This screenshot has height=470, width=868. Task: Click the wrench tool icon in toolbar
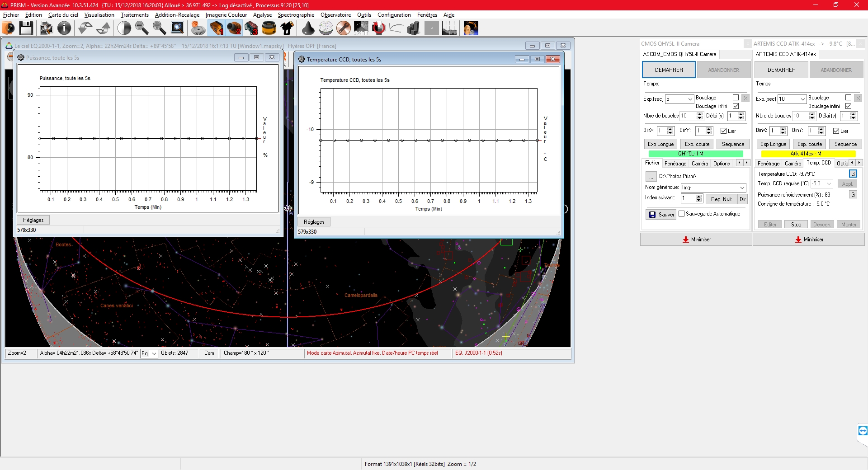coord(343,28)
